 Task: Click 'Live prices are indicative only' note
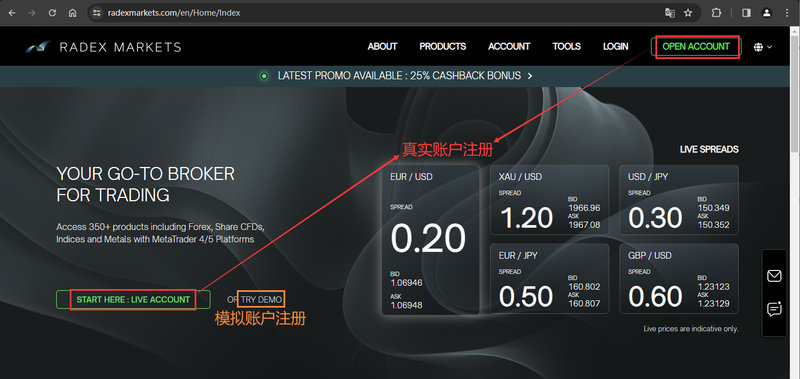(x=691, y=329)
